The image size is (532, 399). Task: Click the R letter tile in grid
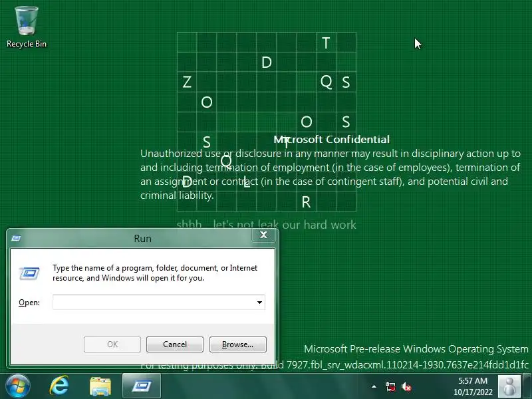[306, 202]
